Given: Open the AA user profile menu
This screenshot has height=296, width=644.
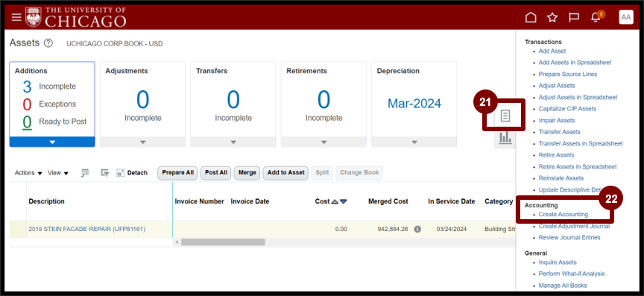Looking at the screenshot, I should [626, 17].
